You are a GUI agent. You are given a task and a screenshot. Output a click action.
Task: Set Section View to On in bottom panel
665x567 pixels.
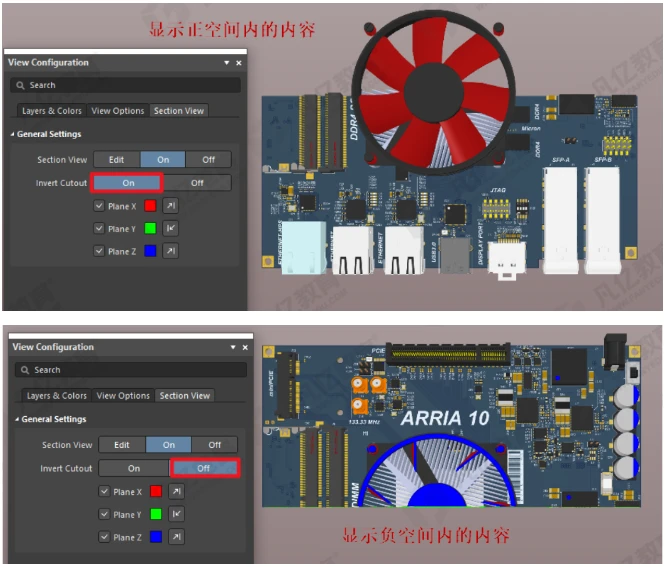click(x=168, y=445)
